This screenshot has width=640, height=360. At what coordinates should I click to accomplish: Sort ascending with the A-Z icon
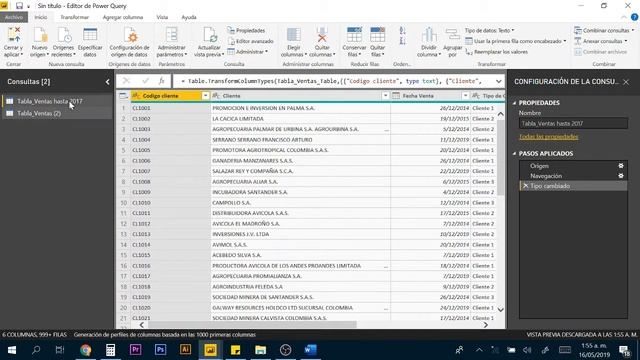402,31
